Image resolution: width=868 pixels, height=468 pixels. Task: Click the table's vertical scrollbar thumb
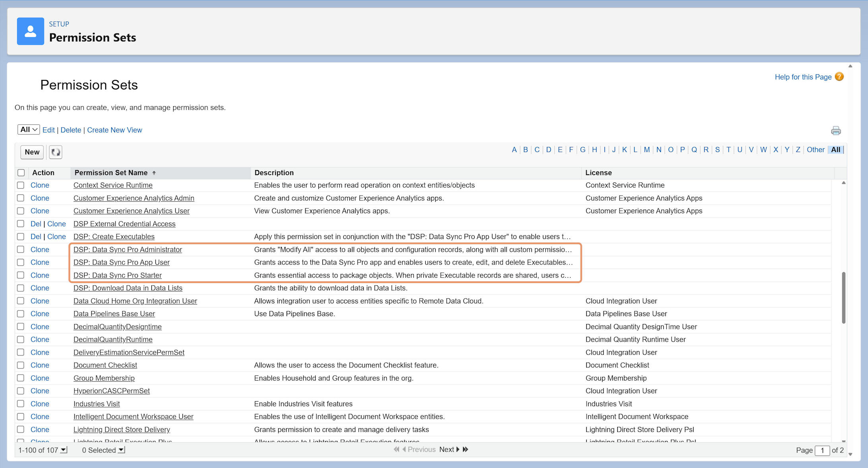(x=843, y=297)
